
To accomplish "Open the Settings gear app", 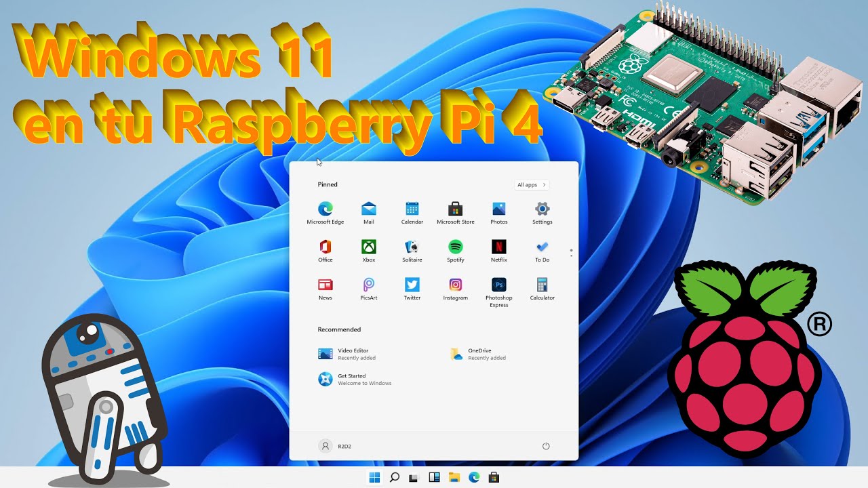I will pyautogui.click(x=542, y=213).
